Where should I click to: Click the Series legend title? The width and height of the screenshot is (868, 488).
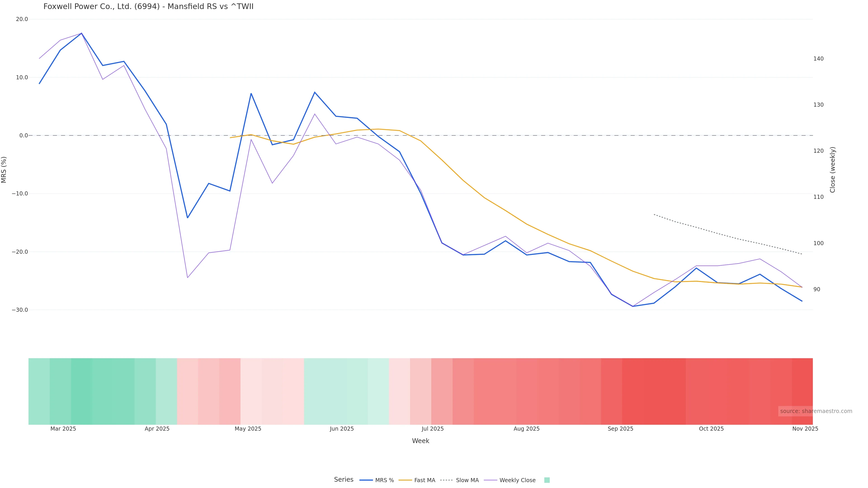(343, 480)
